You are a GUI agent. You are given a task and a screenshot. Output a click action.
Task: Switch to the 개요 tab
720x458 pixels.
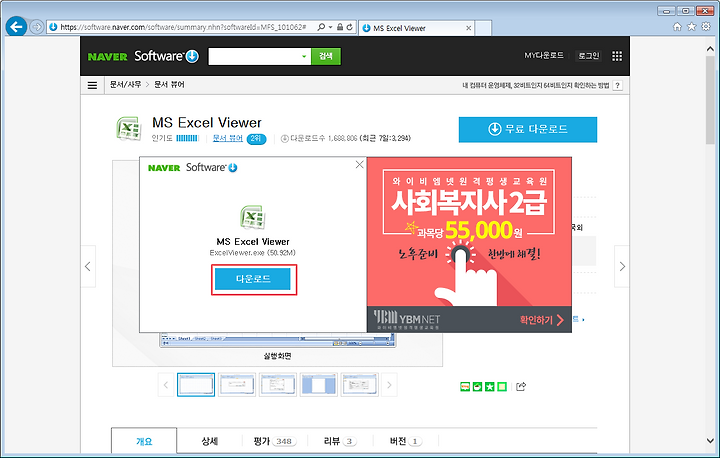(x=144, y=441)
